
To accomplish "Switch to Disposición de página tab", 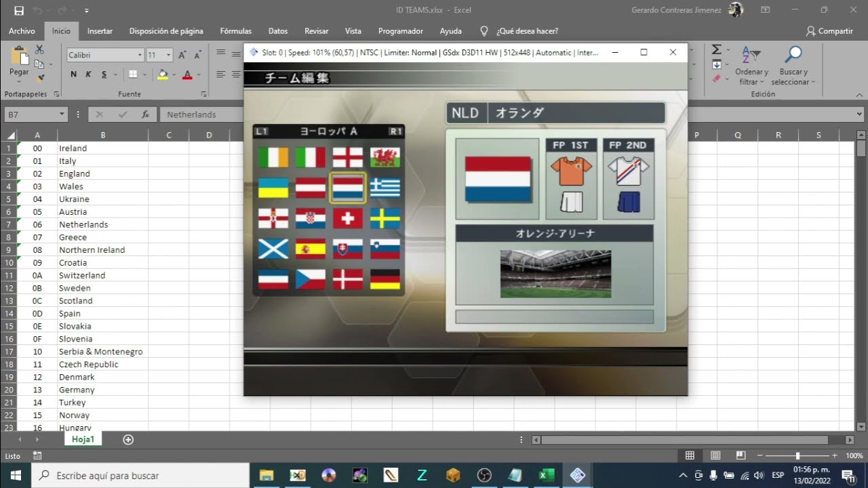I will [166, 31].
